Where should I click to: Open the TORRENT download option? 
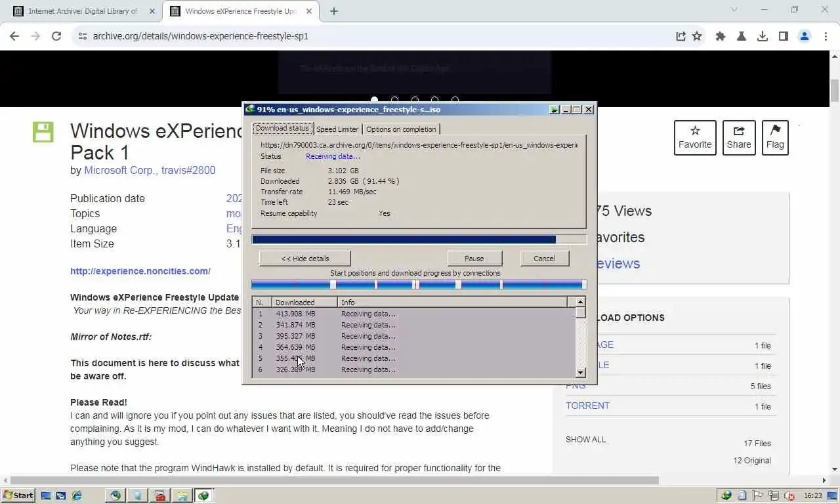pyautogui.click(x=587, y=406)
